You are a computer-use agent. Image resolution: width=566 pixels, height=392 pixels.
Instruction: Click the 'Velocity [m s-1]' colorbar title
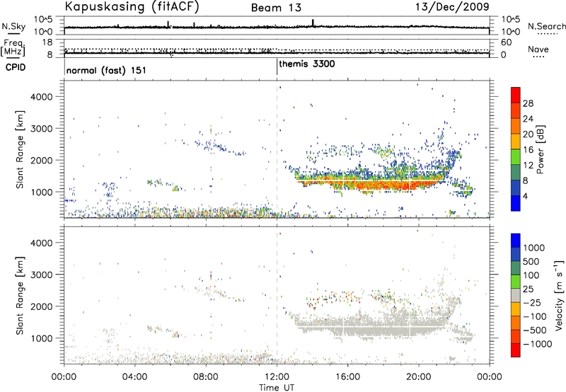(x=559, y=295)
